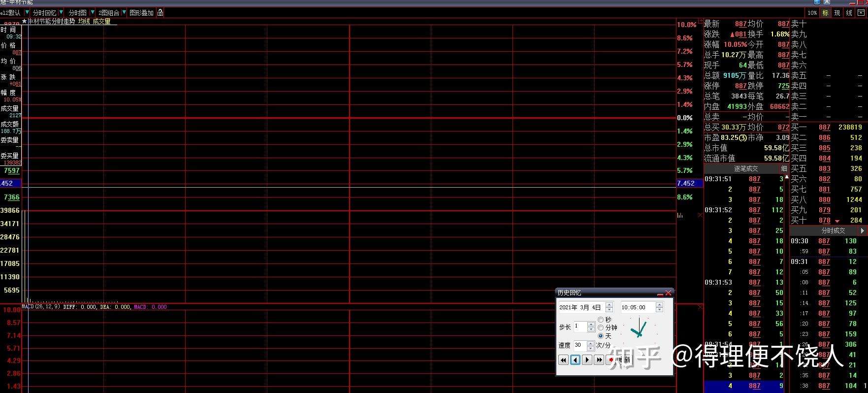Click the date stepper in 历史回忆
Screen dimensions: 868x393
pyautogui.click(x=610, y=307)
